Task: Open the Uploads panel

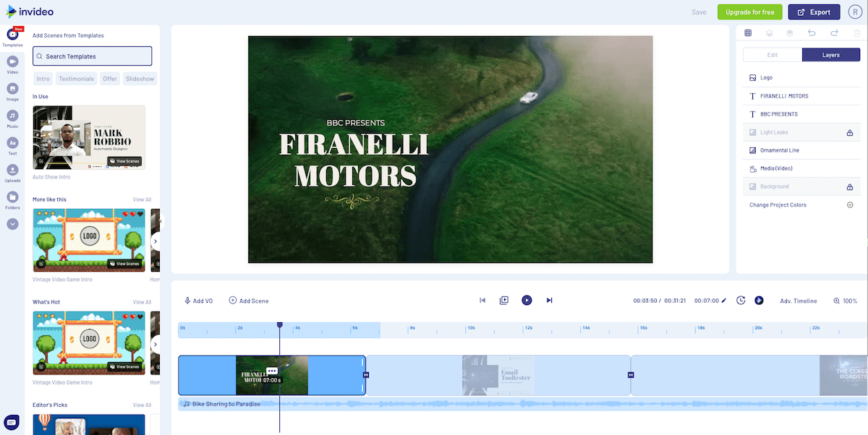Action: tap(12, 173)
